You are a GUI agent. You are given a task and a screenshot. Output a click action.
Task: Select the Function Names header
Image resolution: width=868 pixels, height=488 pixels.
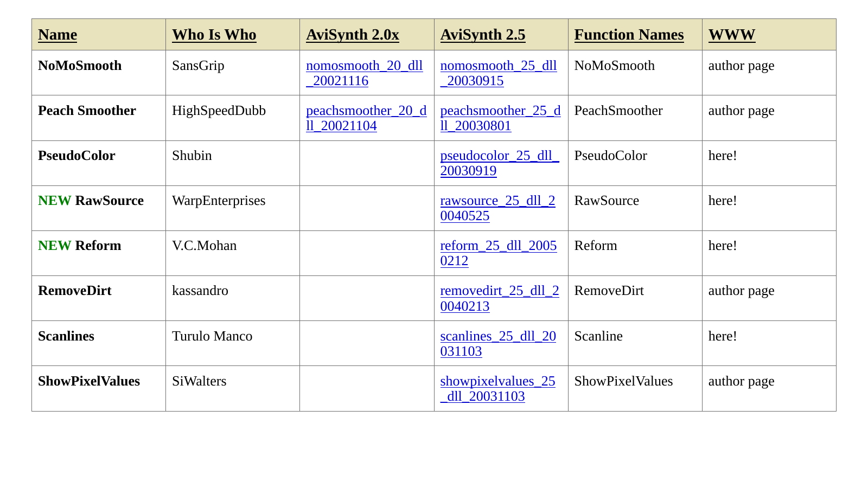(629, 35)
